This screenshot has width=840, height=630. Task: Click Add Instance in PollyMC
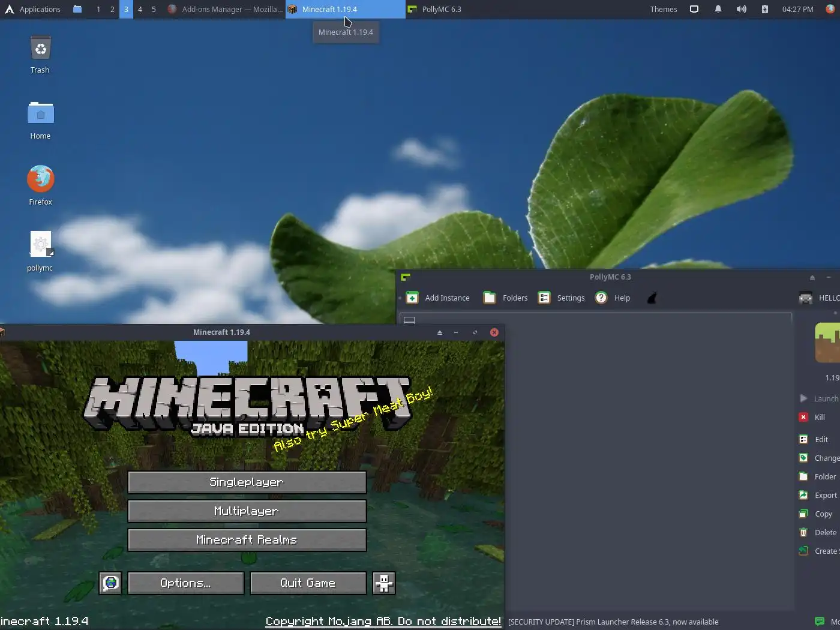(438, 298)
